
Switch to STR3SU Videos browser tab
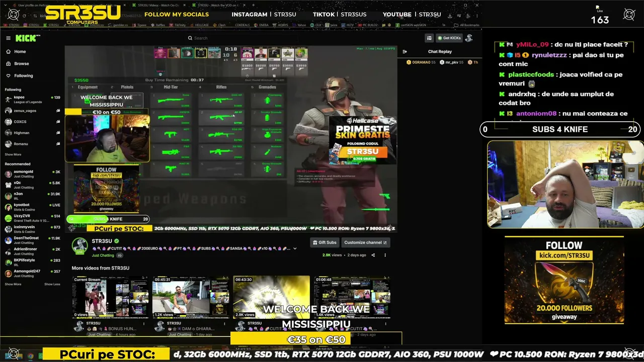tap(158, 5)
